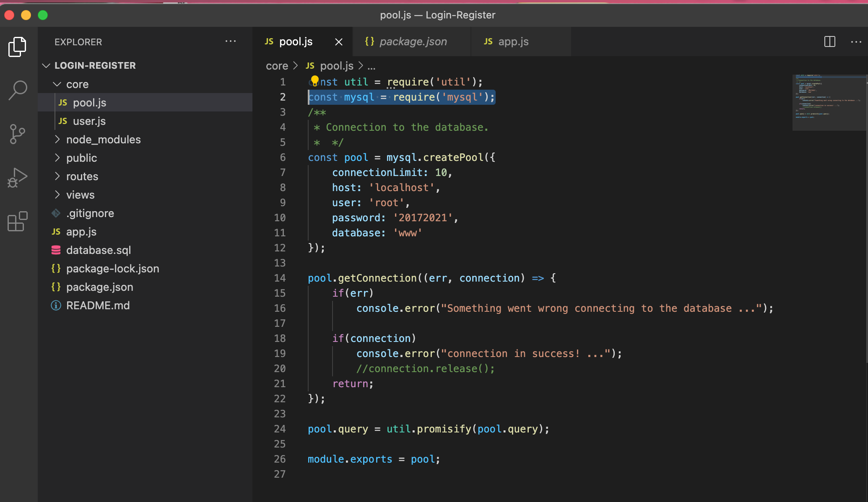Open Explorer Views and More Actions menu

[230, 41]
